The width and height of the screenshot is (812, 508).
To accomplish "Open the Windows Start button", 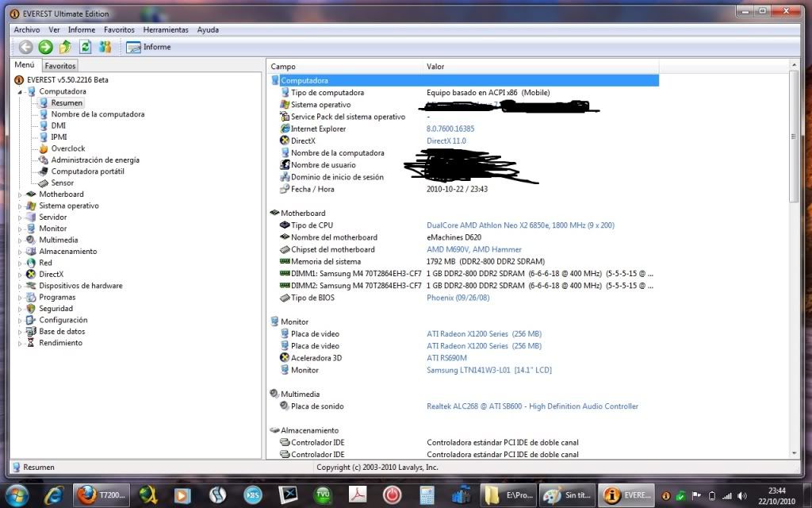I will (17, 495).
